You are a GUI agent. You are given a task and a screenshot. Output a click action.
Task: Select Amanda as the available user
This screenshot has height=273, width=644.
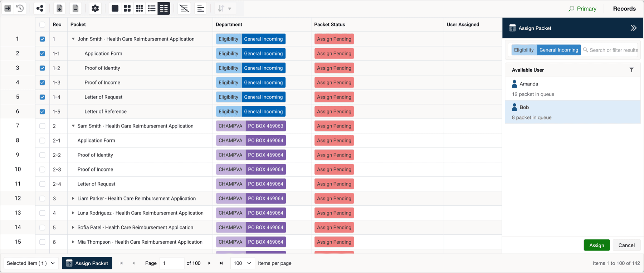point(573,89)
